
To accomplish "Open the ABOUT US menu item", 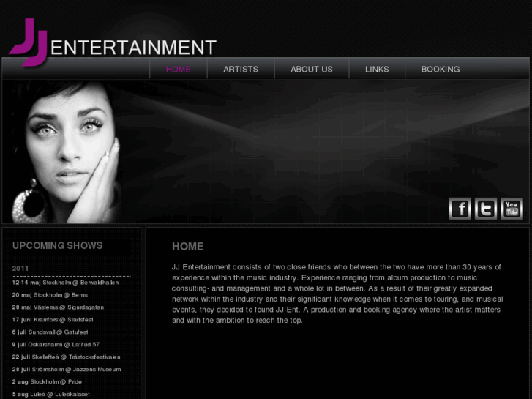I will coord(312,69).
